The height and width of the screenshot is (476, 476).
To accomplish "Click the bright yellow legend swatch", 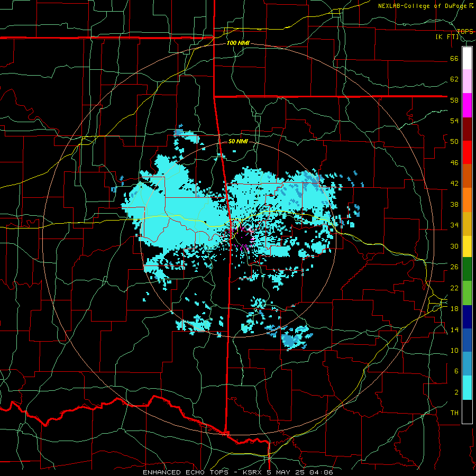I will pos(467,246).
